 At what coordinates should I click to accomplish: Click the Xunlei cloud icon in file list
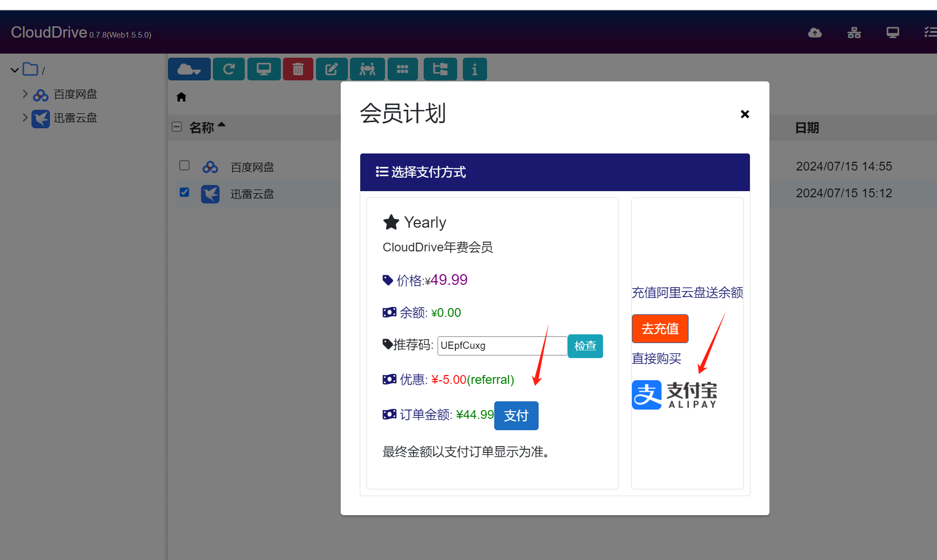210,194
